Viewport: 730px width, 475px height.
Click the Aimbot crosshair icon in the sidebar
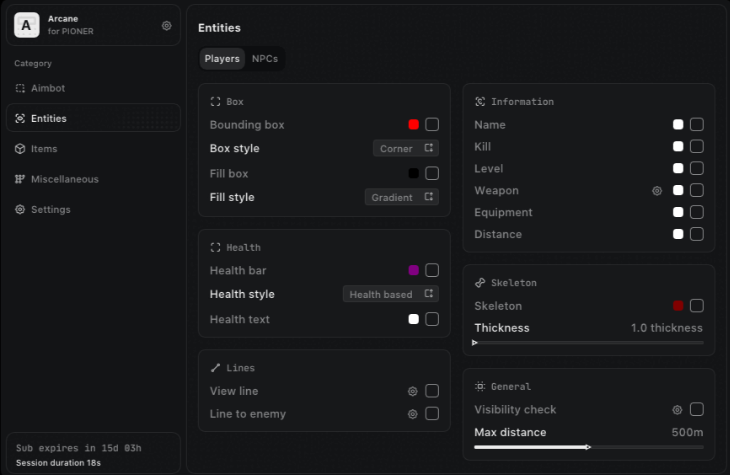(20, 88)
